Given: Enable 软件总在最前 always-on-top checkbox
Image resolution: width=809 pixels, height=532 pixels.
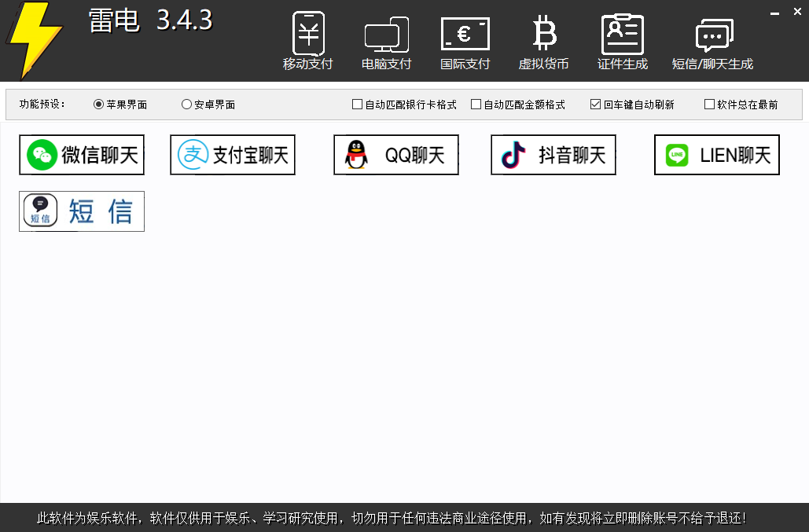Looking at the screenshot, I should coord(710,105).
